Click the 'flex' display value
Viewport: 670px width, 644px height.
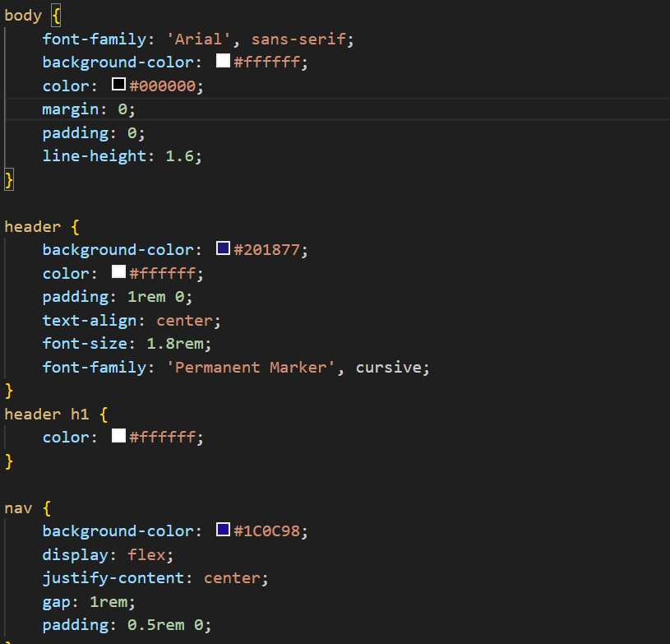[146, 555]
